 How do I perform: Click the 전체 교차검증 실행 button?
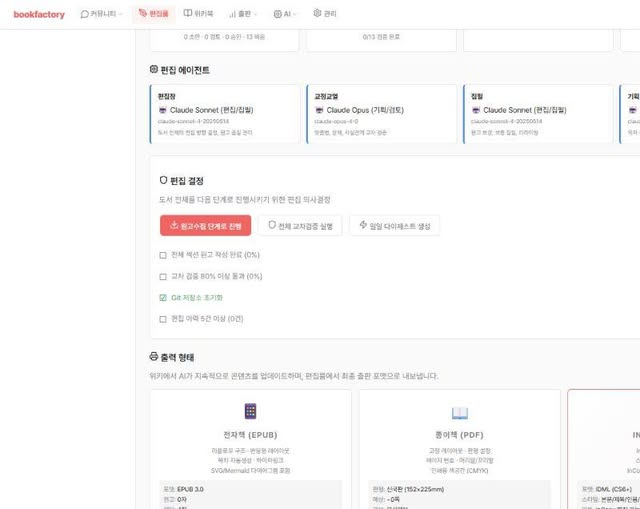[x=300, y=226]
